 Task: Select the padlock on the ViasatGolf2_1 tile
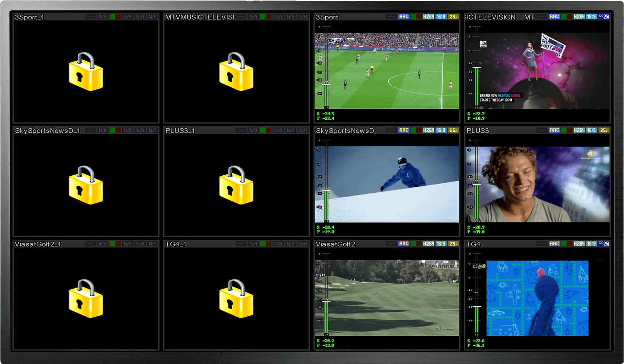click(86, 298)
